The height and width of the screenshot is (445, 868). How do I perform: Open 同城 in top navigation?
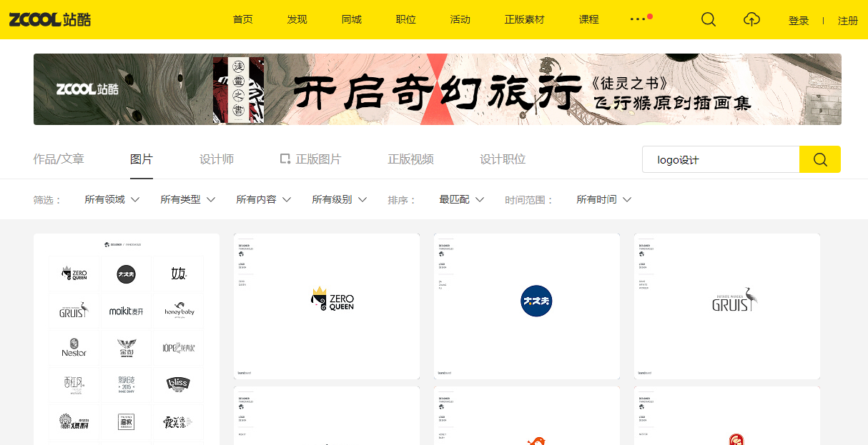point(352,19)
